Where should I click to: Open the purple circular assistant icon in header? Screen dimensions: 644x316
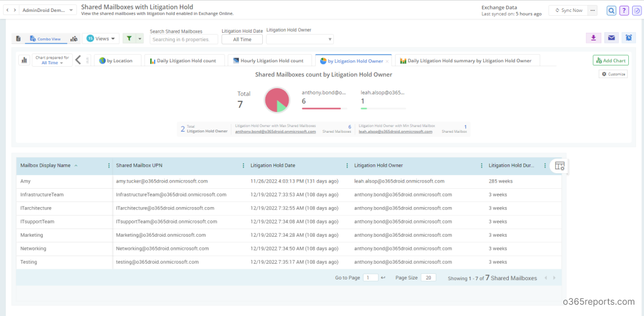(636, 11)
